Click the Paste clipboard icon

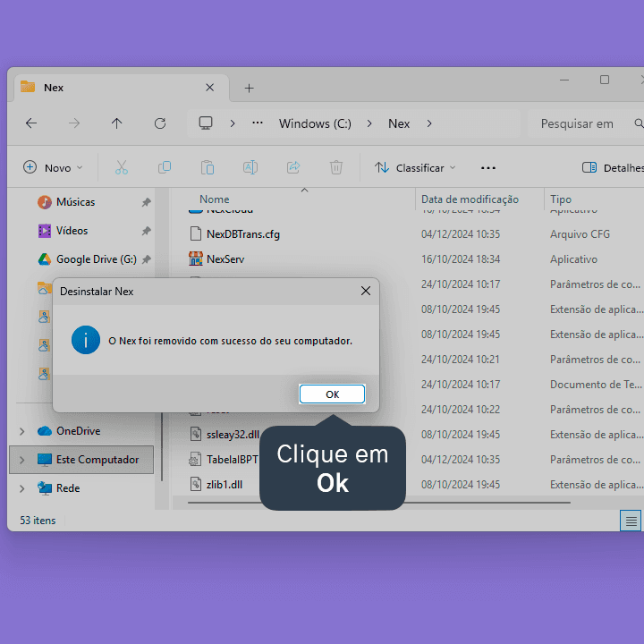click(208, 167)
